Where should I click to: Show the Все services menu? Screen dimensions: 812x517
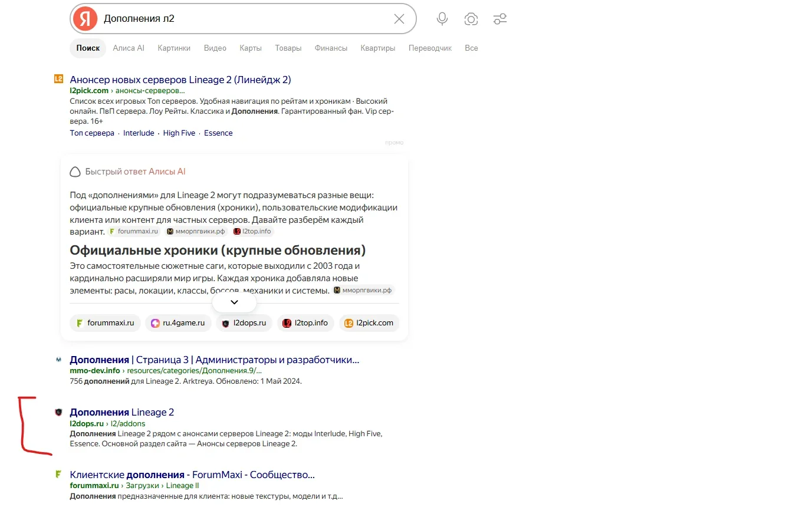coord(471,48)
